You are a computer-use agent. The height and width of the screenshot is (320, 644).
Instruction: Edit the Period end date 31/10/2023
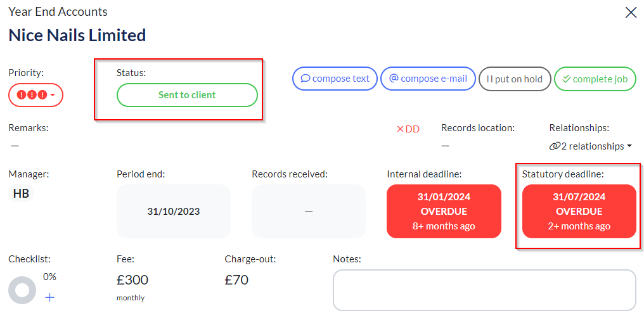pyautogui.click(x=173, y=211)
